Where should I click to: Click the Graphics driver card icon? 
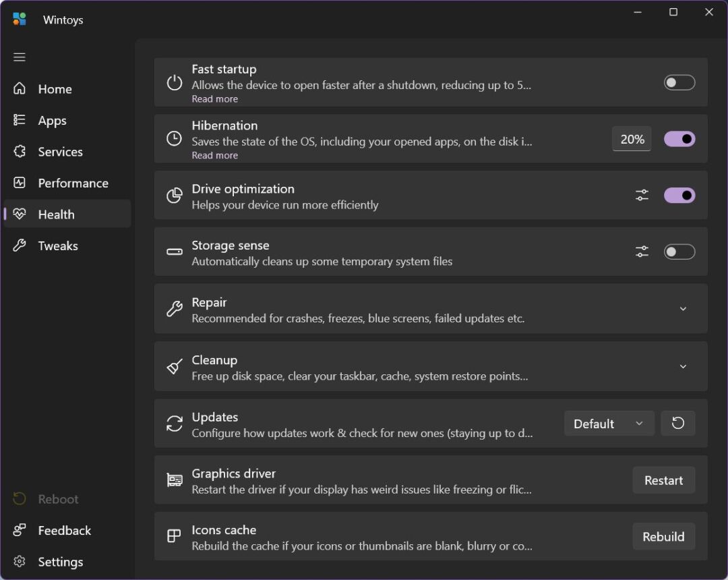point(175,480)
